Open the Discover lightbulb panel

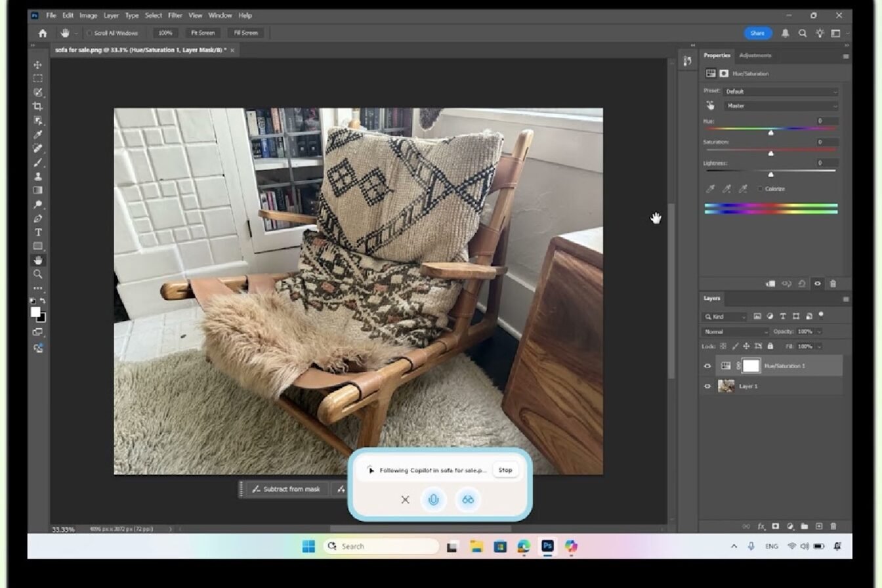(x=820, y=33)
